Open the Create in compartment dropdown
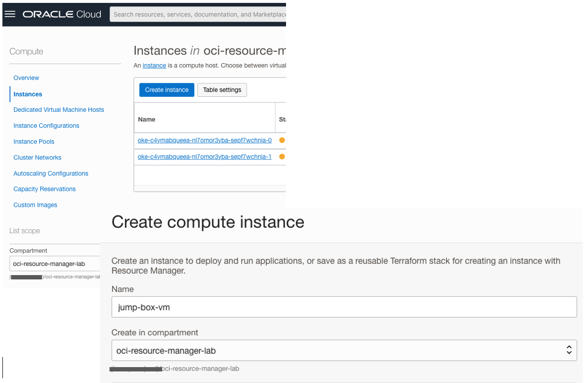The width and height of the screenshot is (588, 383). 344,350
